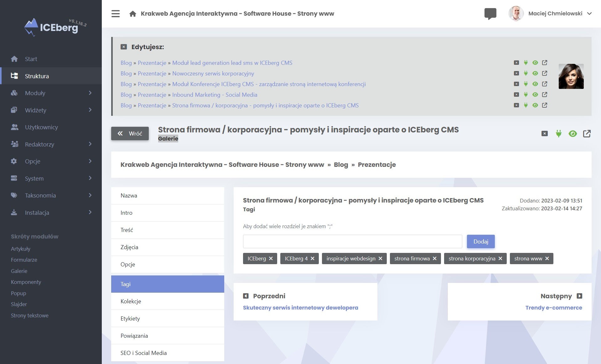Click Maciej Chmielowski's avatar photo
This screenshot has height=364, width=601.
click(516, 13)
